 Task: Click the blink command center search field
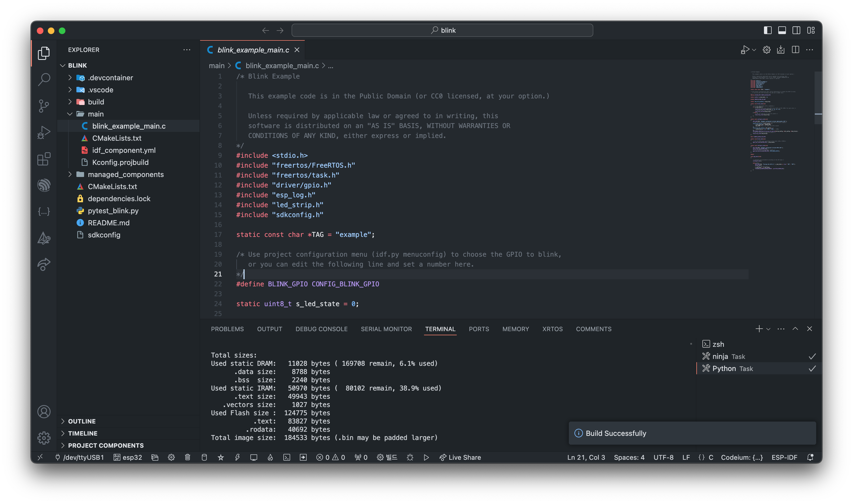tap(442, 30)
